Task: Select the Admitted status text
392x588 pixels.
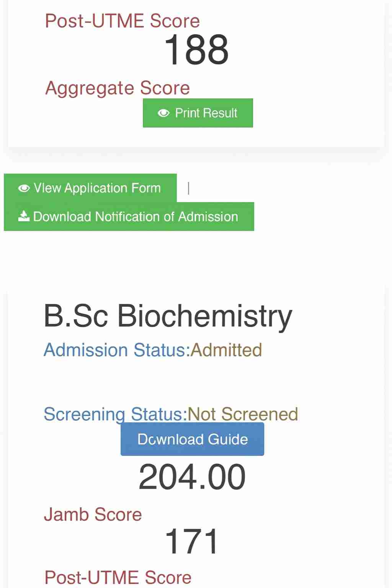Action: coord(226,350)
